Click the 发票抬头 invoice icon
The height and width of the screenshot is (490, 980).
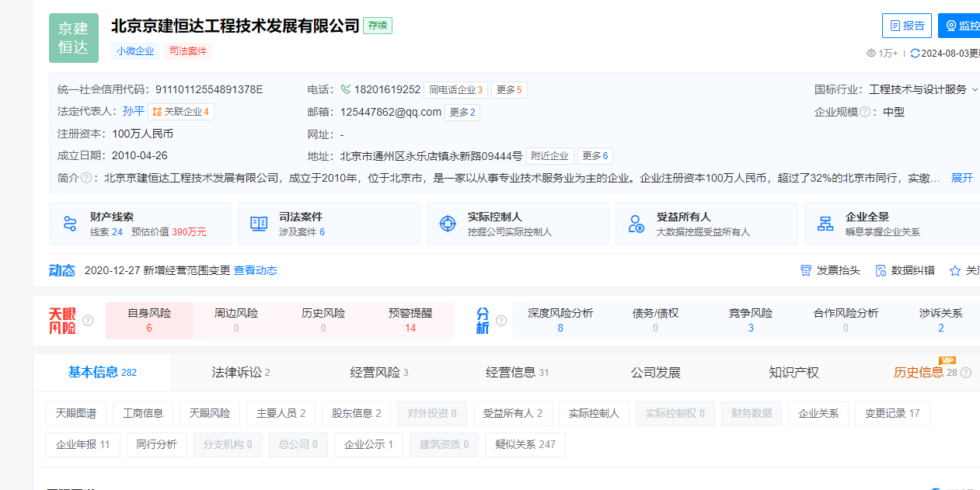[x=806, y=270]
